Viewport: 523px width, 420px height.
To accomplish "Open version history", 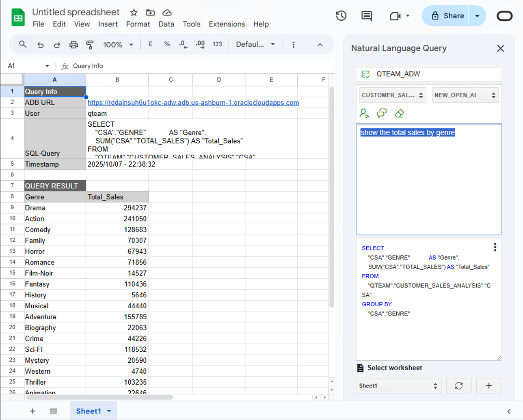I will point(341,16).
